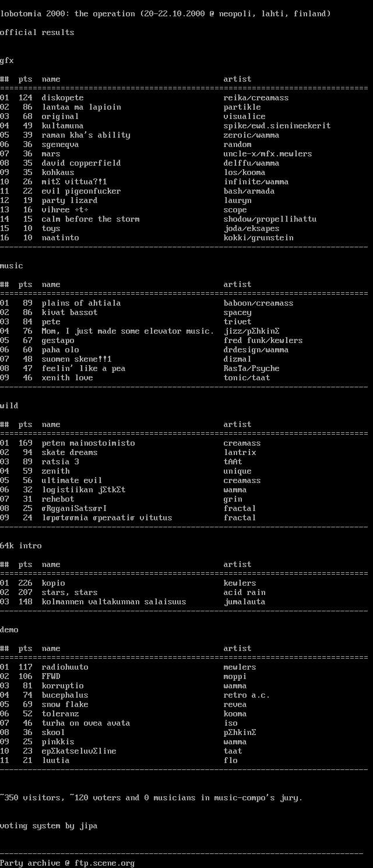The height and width of the screenshot is (868, 373).
Task: Click 'Mom, I just made some elevator music.'
Action: (128, 331)
